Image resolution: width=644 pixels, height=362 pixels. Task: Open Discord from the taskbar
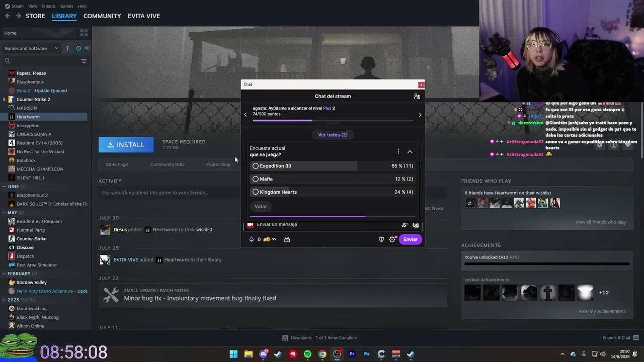tap(263, 354)
